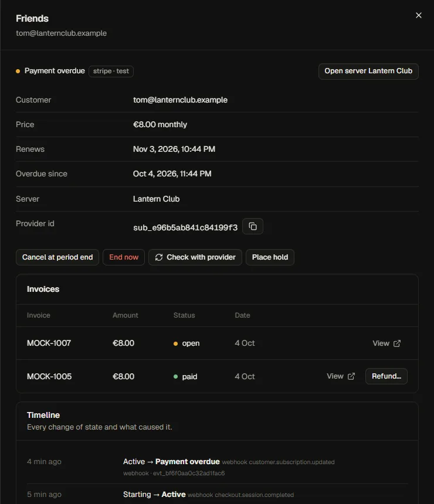
Task: Select the sub_e96b5ab841c84199f3 provider id text
Action: [x=185, y=227]
